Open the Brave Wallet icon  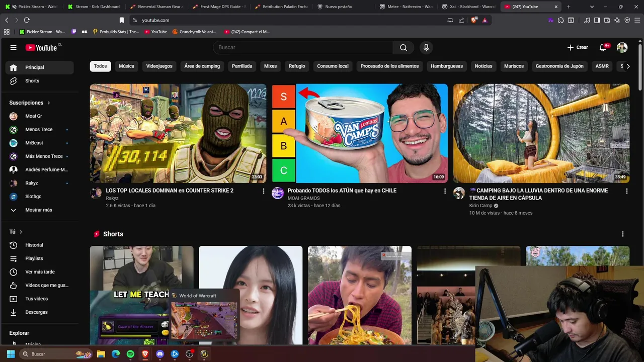(607, 20)
